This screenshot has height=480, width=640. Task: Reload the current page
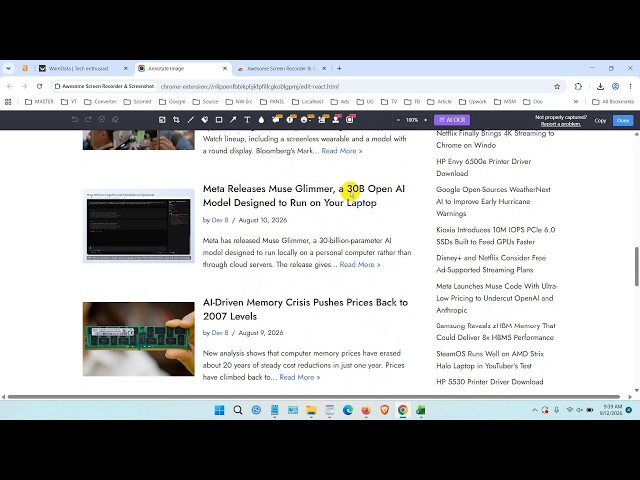click(40, 86)
